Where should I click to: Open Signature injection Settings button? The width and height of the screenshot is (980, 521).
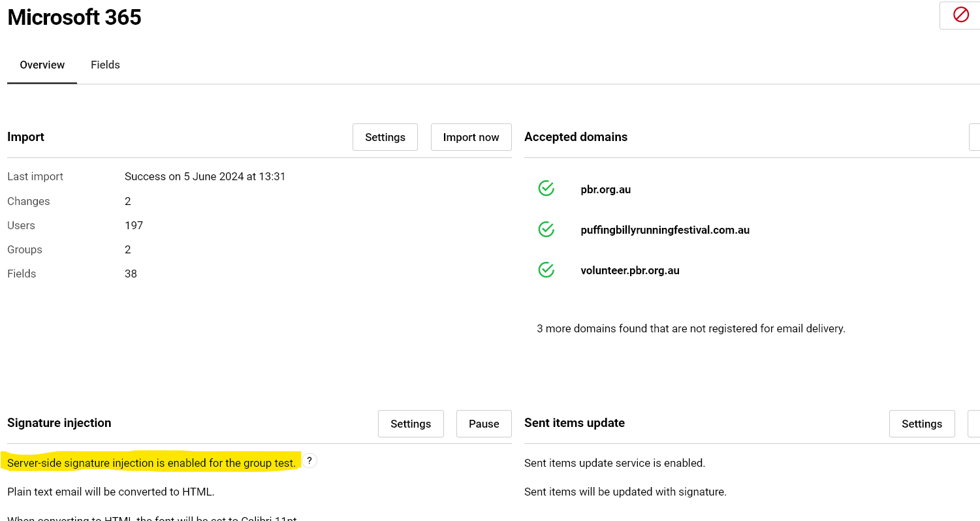(x=411, y=424)
